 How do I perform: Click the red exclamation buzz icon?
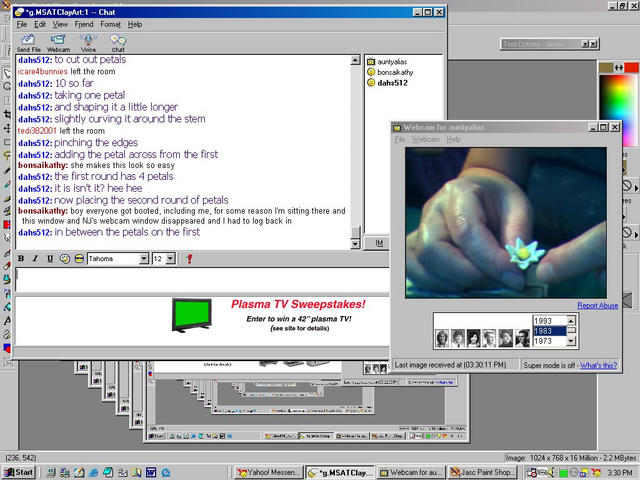(189, 258)
